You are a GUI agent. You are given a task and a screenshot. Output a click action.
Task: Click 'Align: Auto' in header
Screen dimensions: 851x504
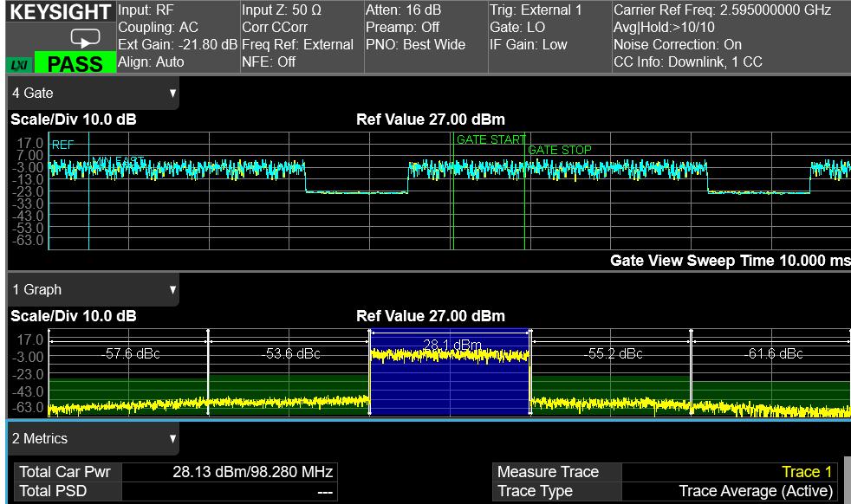(151, 62)
